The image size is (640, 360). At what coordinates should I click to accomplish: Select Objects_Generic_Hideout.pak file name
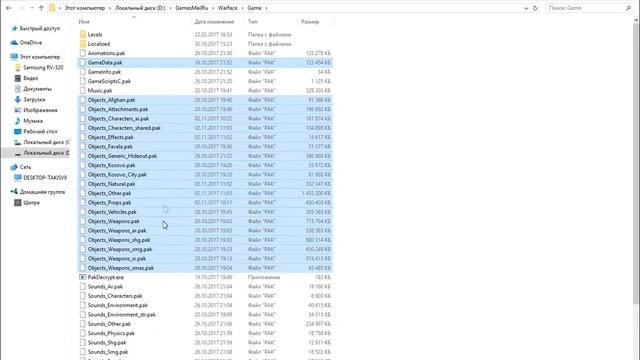pyautogui.click(x=122, y=156)
